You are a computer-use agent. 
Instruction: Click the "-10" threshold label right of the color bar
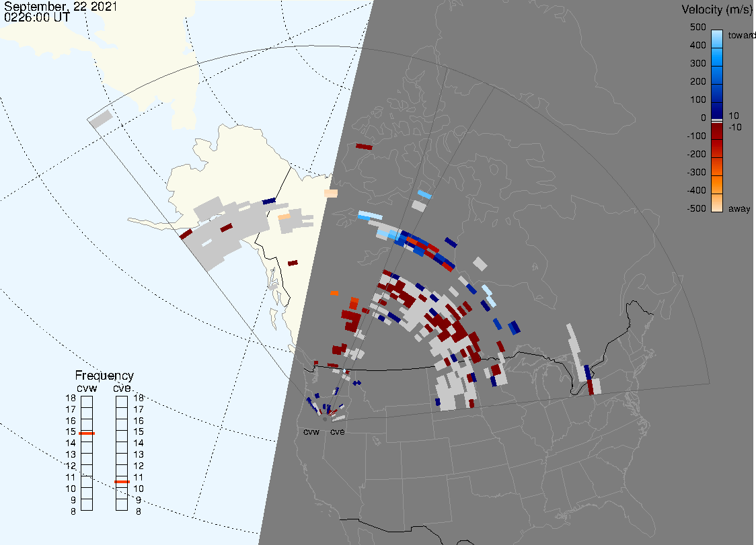734,127
